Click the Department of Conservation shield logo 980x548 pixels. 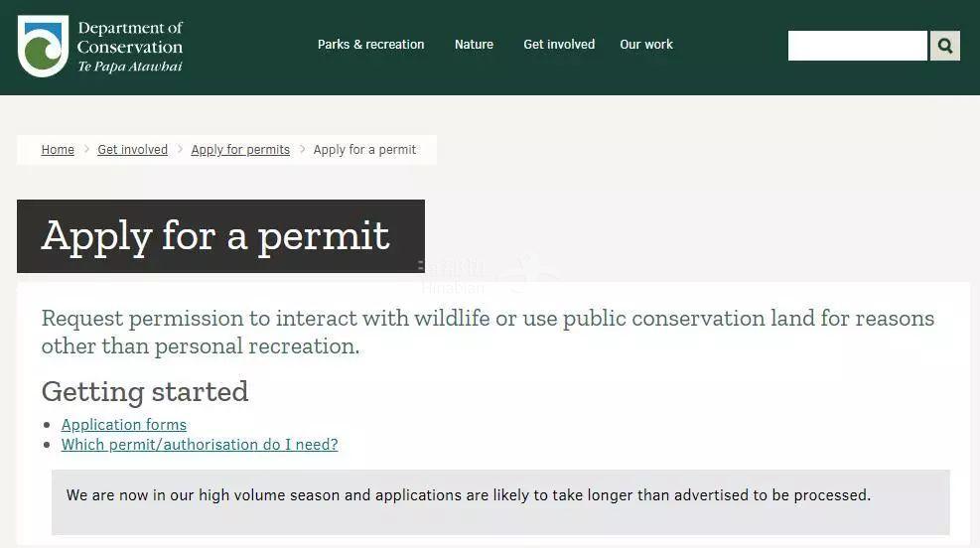click(43, 46)
